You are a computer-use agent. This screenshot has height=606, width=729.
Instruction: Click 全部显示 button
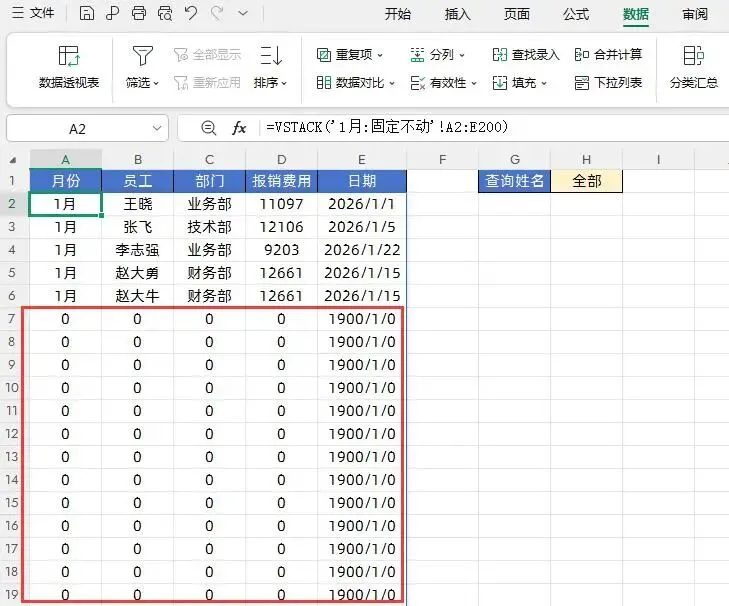[x=207, y=55]
